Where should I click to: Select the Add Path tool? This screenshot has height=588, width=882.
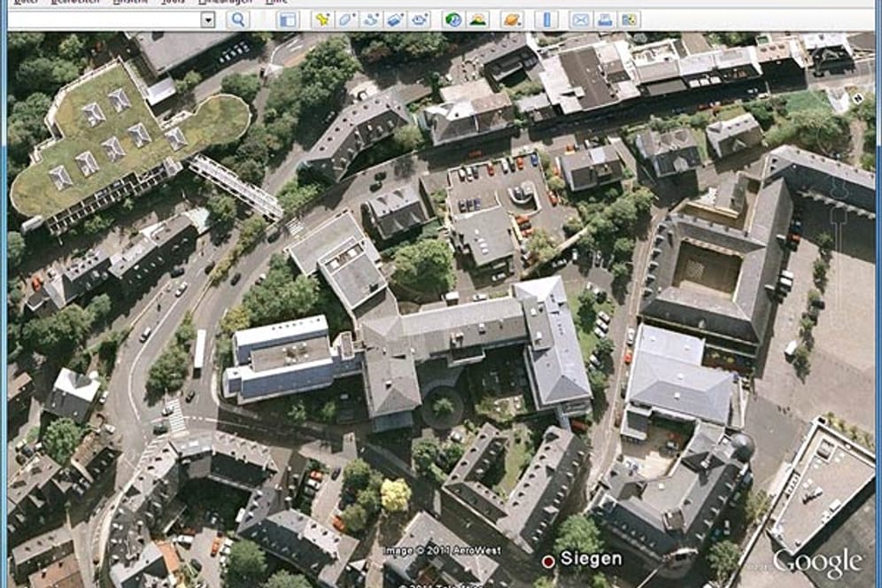371,19
